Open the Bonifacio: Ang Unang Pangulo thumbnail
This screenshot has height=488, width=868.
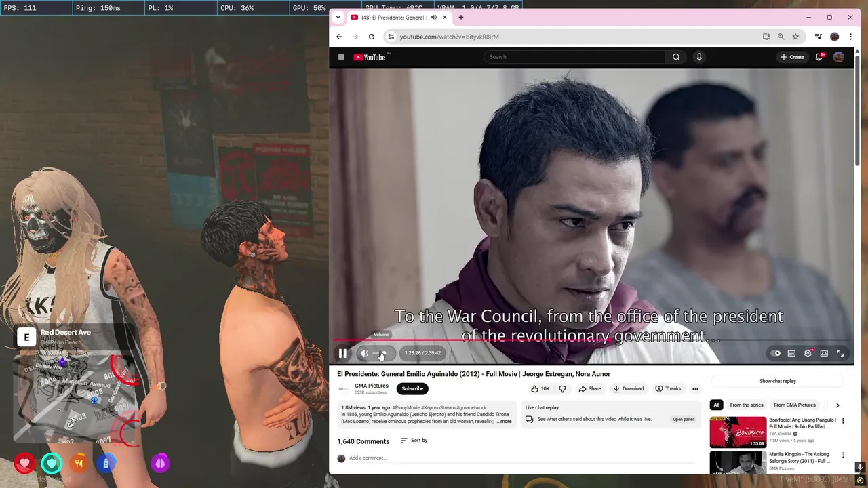point(738,432)
